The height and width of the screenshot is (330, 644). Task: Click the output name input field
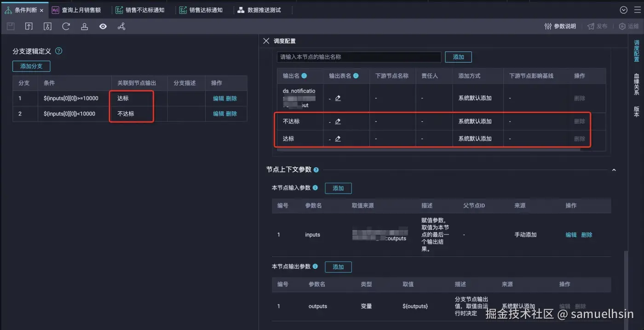click(359, 57)
